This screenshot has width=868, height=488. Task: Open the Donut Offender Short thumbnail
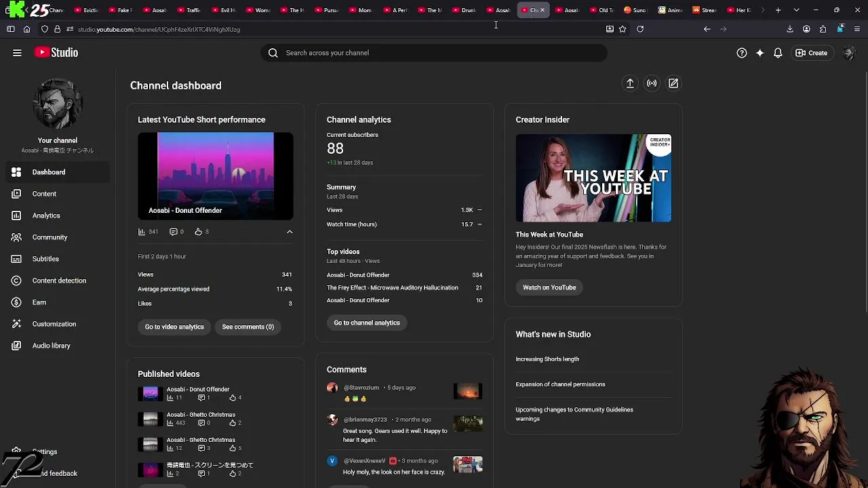[216, 176]
